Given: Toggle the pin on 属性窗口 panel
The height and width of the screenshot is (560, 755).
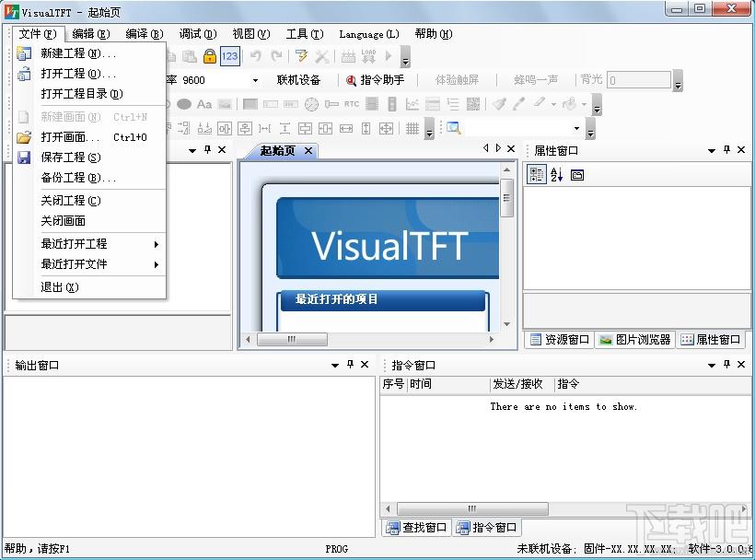Looking at the screenshot, I should click(726, 150).
